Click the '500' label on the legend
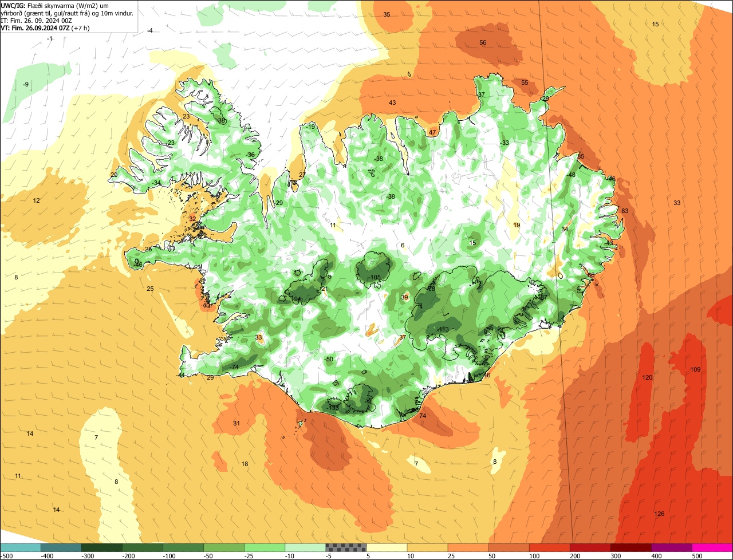Screen dimensions: 733x560 click(x=697, y=556)
